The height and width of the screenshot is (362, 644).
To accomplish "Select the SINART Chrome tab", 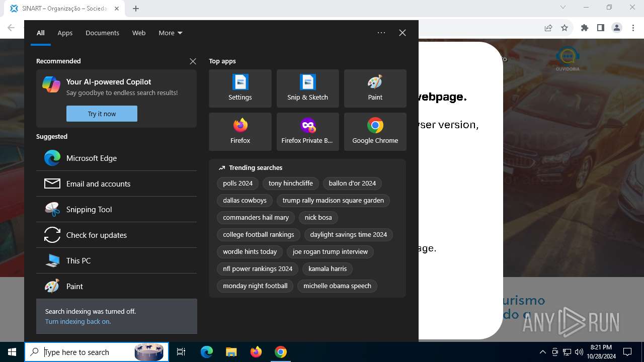I will pos(65,9).
